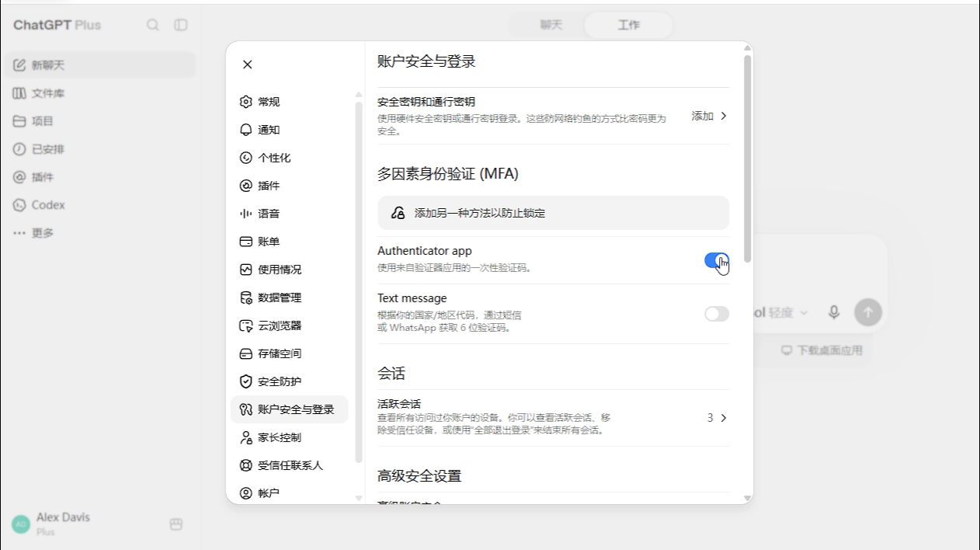Open the 轻度 model dropdown in chat
This screenshot has height=550, width=980.
coord(788,312)
